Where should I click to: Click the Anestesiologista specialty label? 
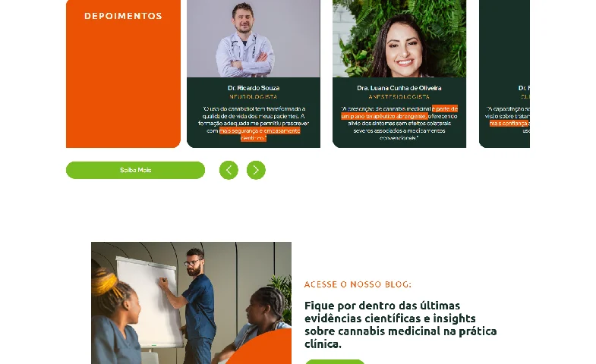point(399,97)
